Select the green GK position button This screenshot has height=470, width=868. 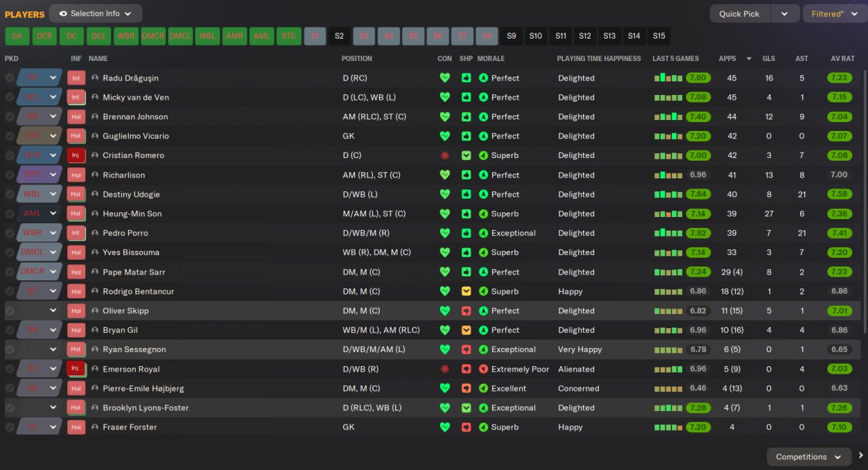point(17,36)
